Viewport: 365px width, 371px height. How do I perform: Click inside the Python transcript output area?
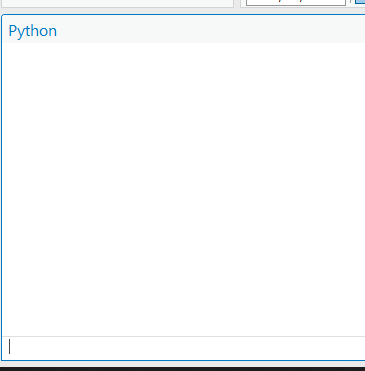pyautogui.click(x=184, y=189)
